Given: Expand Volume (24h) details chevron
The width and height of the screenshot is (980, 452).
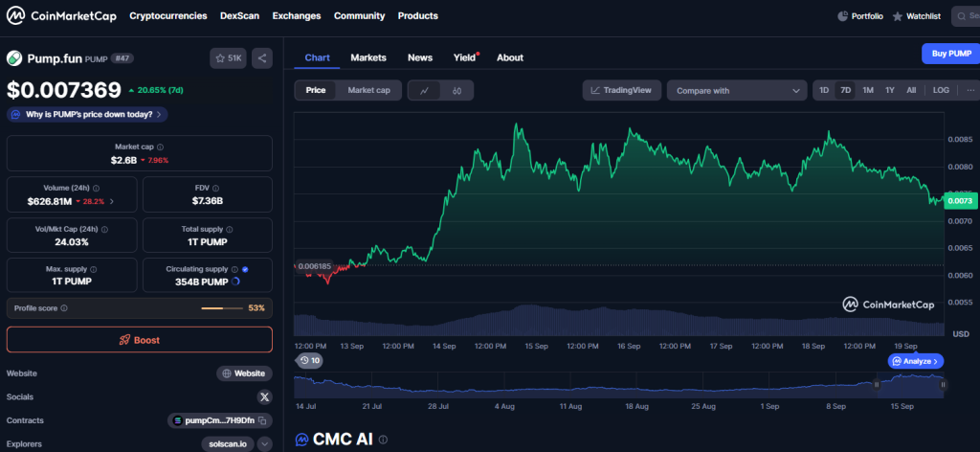Looking at the screenshot, I should pos(112,201).
